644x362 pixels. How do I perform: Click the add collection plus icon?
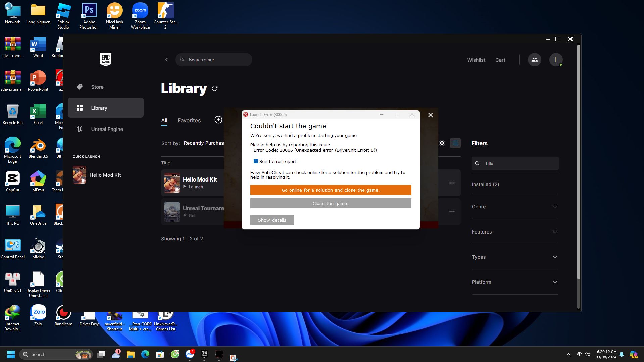pos(218,120)
